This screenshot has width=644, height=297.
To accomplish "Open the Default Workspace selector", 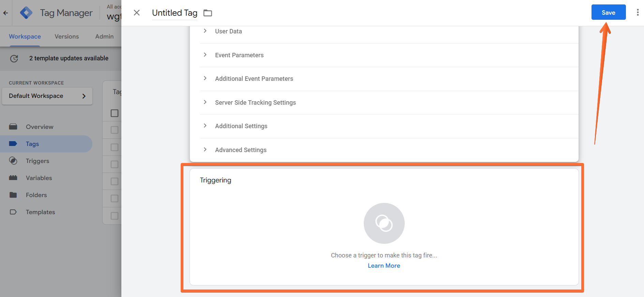I will pyautogui.click(x=47, y=96).
